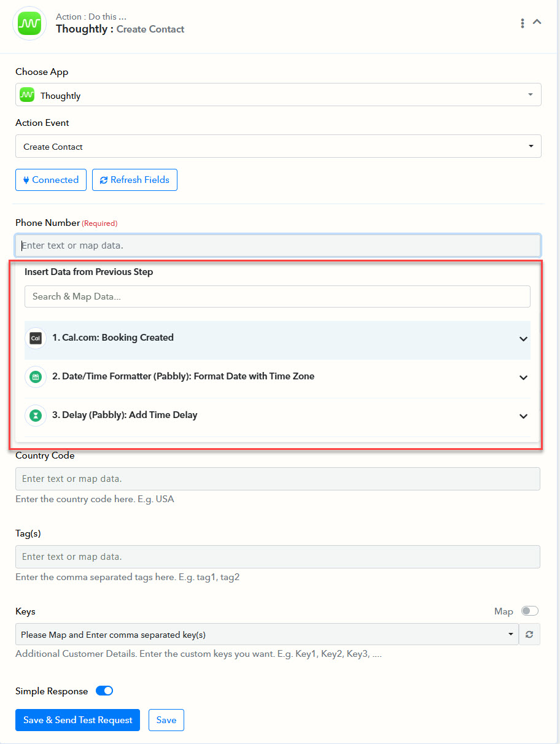This screenshot has height=744, width=560.
Task: Click the Delay hourglass icon
Action: point(36,416)
